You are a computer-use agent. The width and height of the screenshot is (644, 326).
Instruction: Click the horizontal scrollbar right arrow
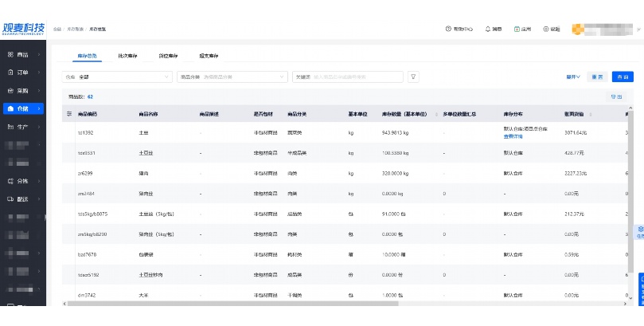pyautogui.click(x=625, y=304)
